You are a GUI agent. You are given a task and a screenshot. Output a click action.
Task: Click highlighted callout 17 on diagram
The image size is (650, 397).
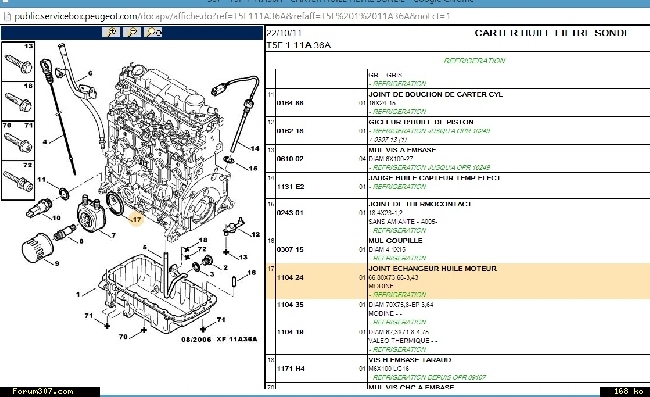point(136,219)
